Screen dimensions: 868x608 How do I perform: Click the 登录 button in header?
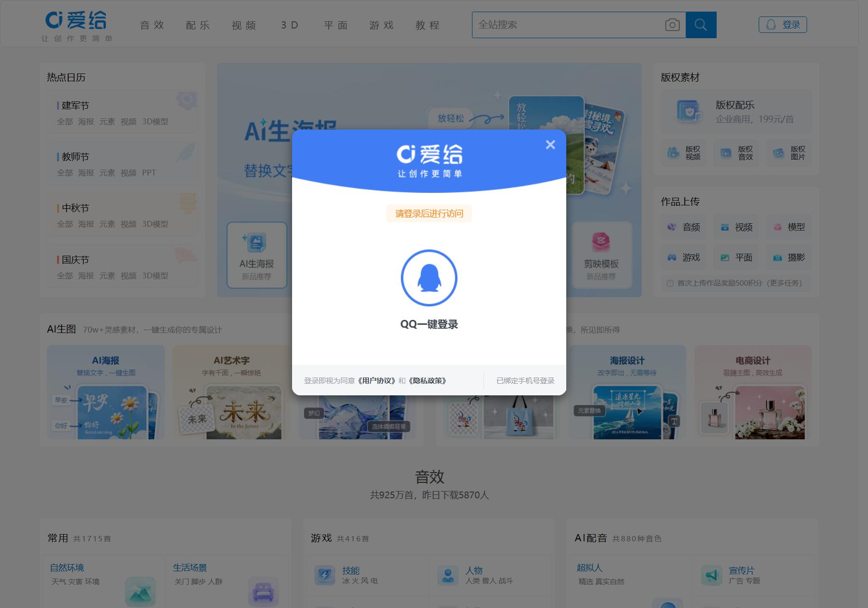[x=782, y=25]
